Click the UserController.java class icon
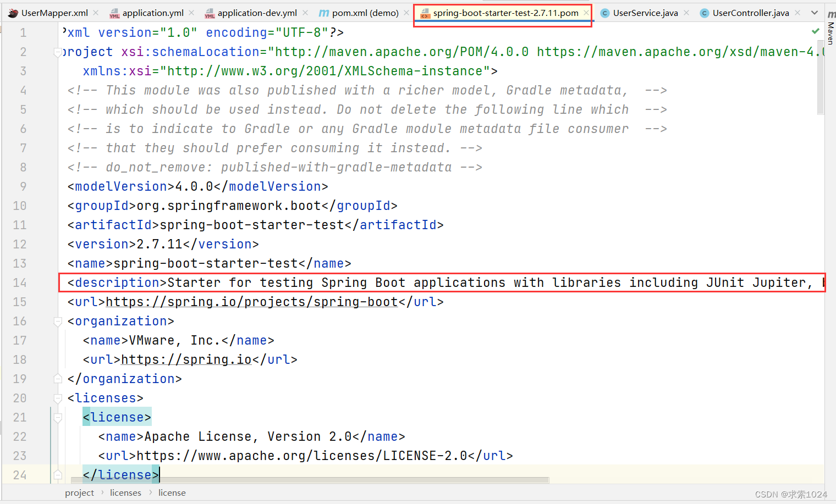This screenshot has width=836, height=504. (705, 13)
